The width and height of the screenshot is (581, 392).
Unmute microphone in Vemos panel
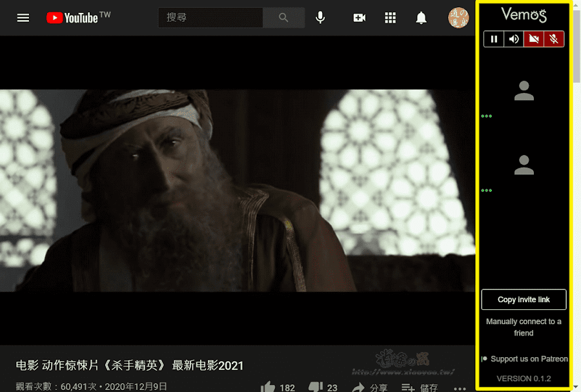pos(554,39)
